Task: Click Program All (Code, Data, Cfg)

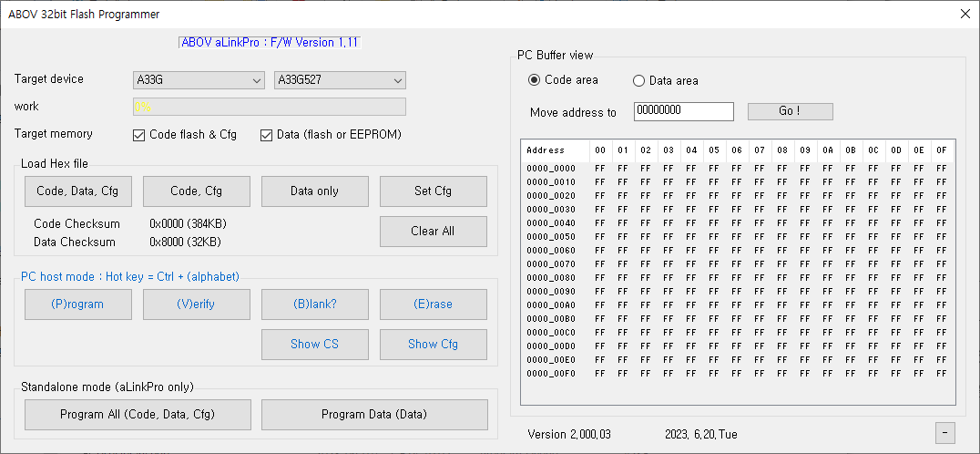Action: [x=137, y=415]
